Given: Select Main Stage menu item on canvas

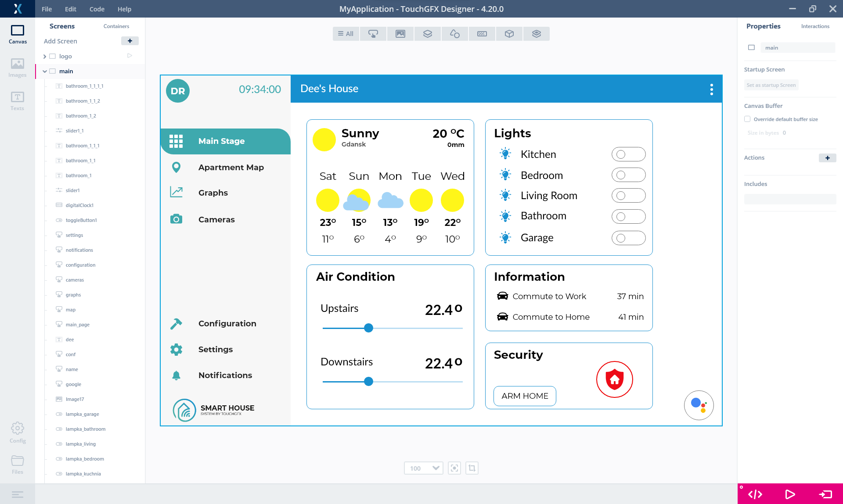Looking at the screenshot, I should tap(226, 141).
